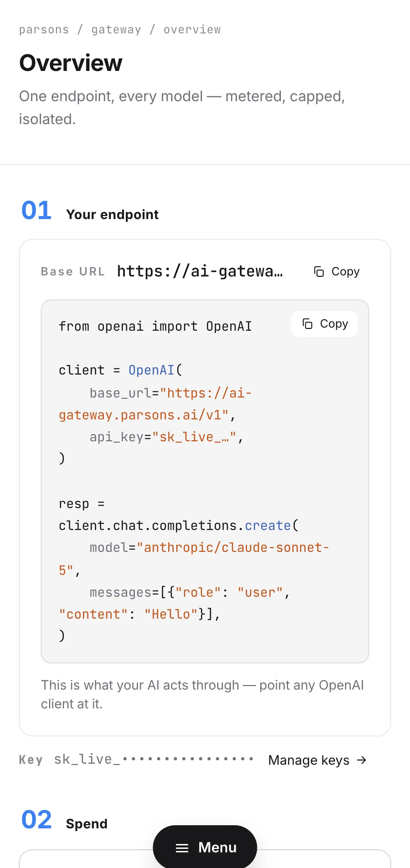This screenshot has width=410, height=868.
Task: Click the truncated https://ai-gatewa… URL text
Action: pyautogui.click(x=200, y=271)
